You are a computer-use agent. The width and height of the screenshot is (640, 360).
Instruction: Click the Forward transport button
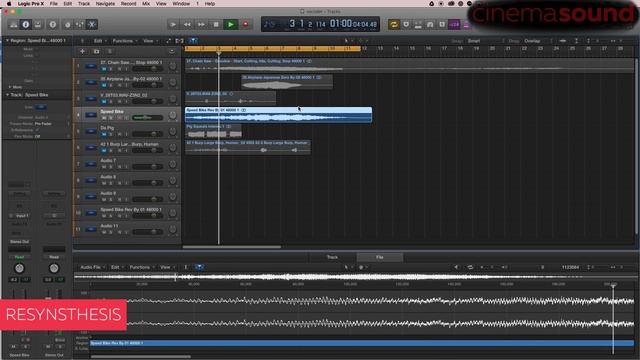pyautogui.click(x=201, y=24)
